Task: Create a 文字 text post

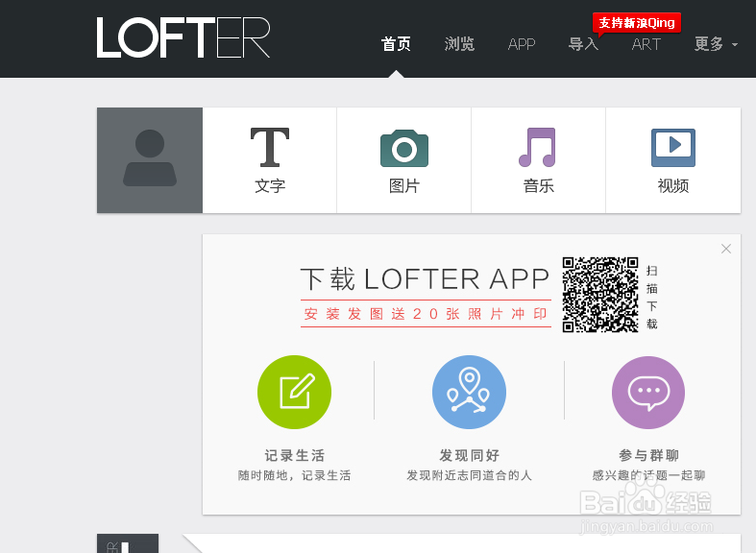Action: tap(270, 160)
